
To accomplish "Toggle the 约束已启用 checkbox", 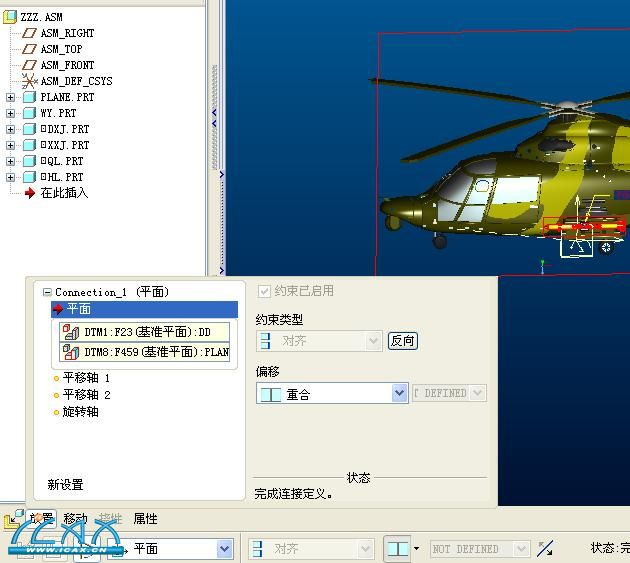I will pos(264,291).
